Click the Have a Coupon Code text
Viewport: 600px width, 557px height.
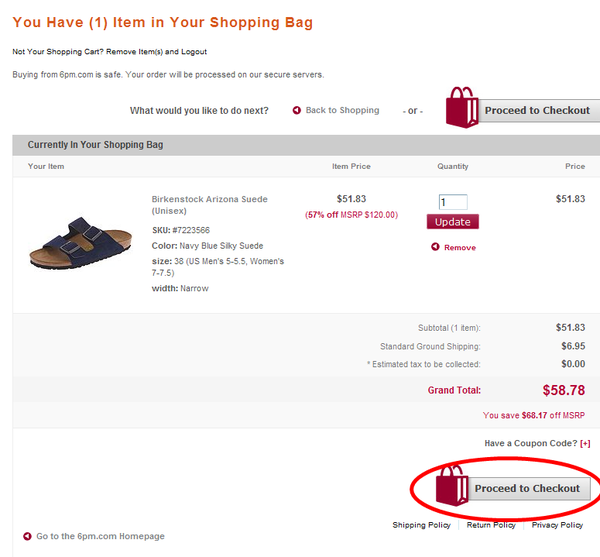(530, 443)
